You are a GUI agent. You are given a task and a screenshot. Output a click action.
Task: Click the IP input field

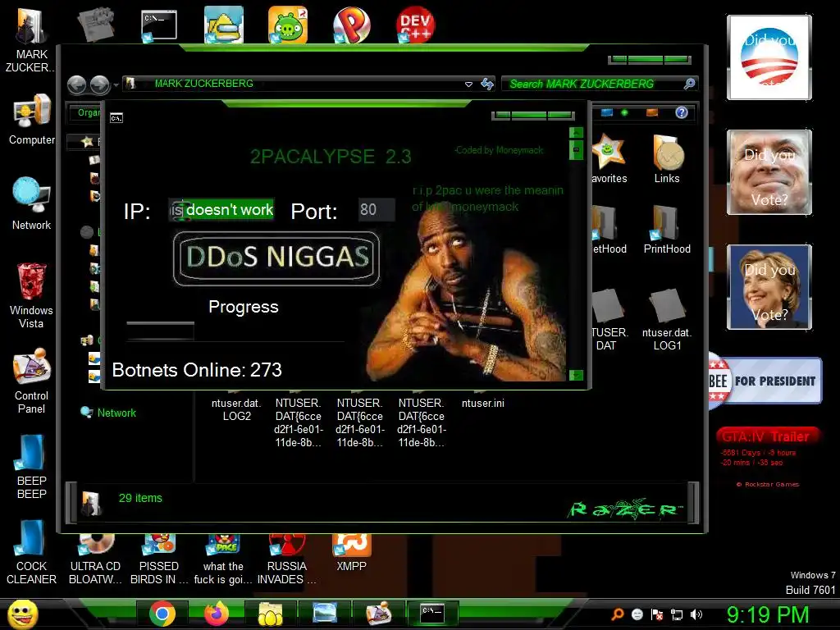point(221,209)
